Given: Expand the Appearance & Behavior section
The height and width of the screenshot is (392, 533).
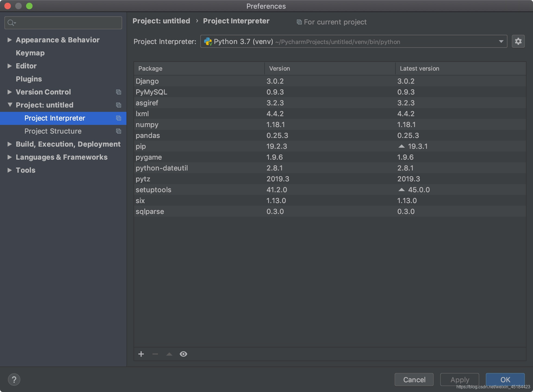Looking at the screenshot, I should pos(9,40).
